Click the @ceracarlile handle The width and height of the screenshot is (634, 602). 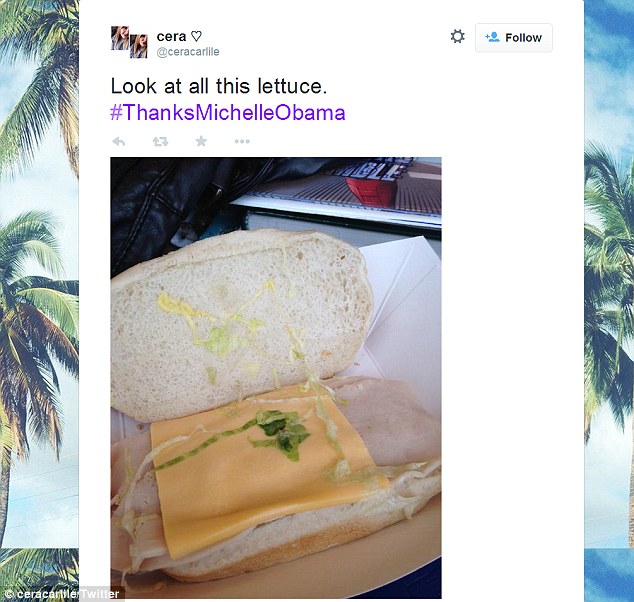coord(188,52)
